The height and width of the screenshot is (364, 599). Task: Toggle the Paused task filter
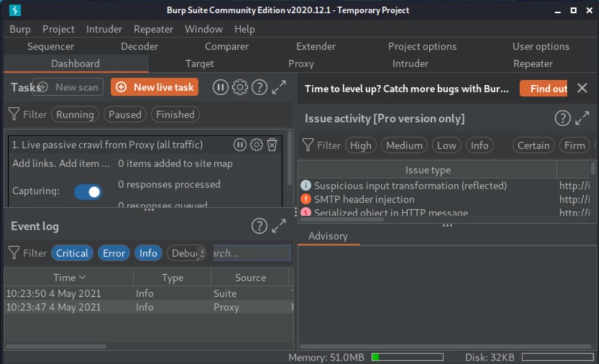pos(125,115)
